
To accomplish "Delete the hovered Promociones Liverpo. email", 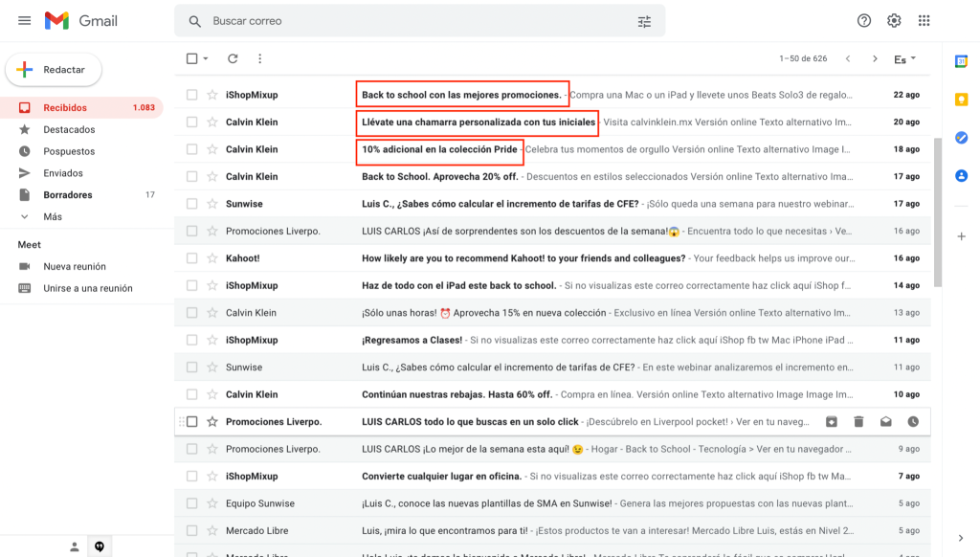I will pyautogui.click(x=858, y=421).
